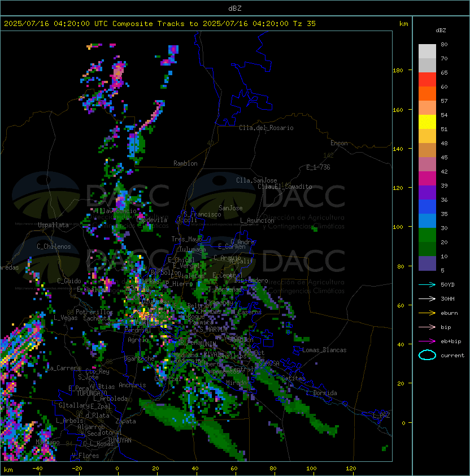Viewport: 470px width, 476px height.
Task: Pick the bright yellow swatch between 54 and 51
Action: (x=427, y=122)
